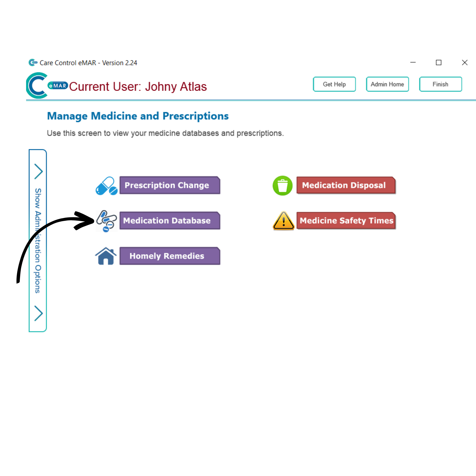
Task: Click the 'Use this screen to view' description
Action: [165, 133]
